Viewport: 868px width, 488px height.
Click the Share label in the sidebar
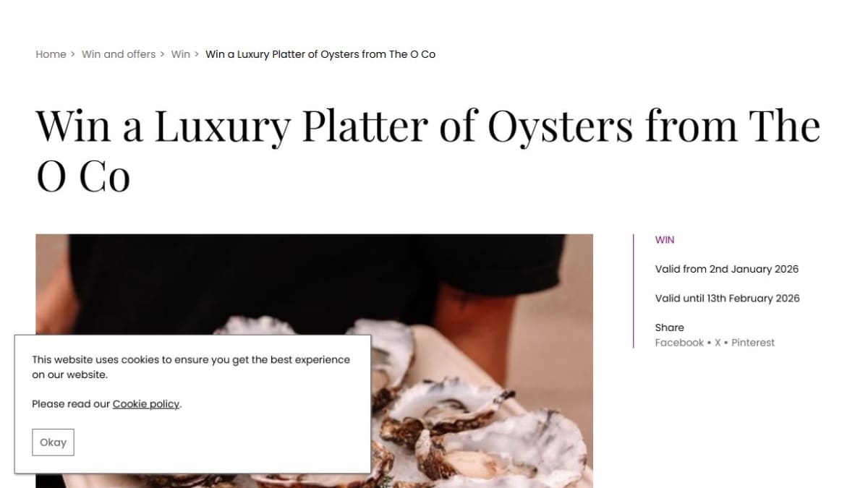(x=670, y=328)
